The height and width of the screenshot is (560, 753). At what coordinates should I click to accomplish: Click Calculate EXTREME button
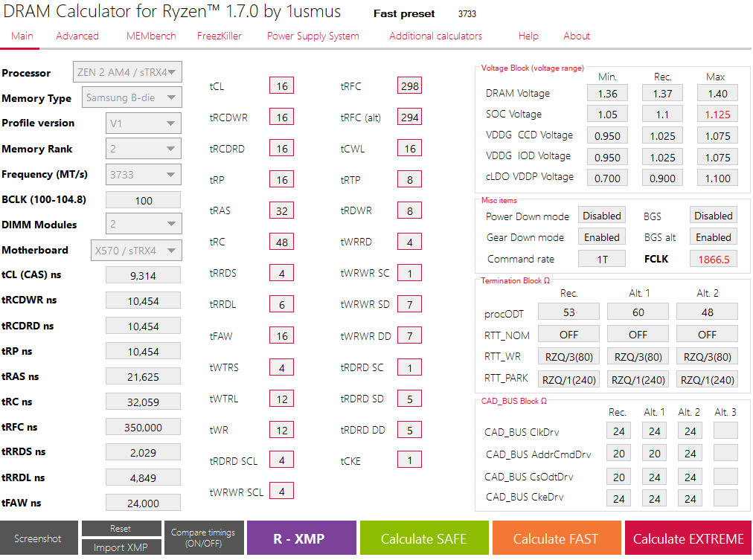pyautogui.click(x=688, y=538)
